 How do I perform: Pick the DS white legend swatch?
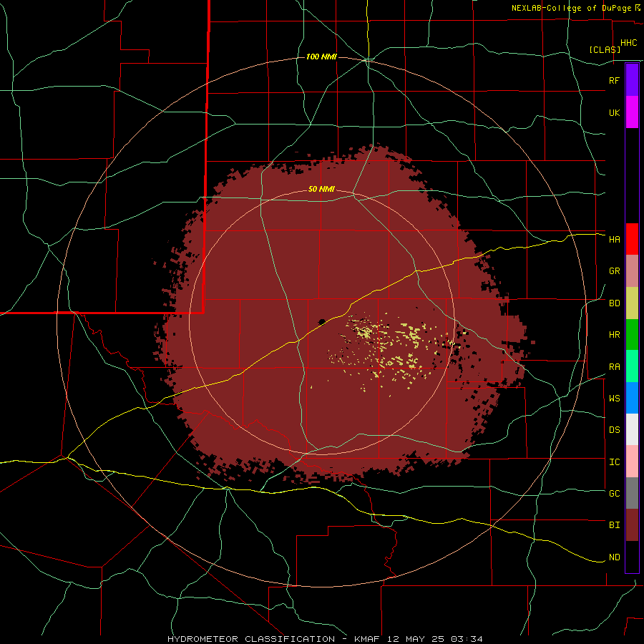[632, 429]
